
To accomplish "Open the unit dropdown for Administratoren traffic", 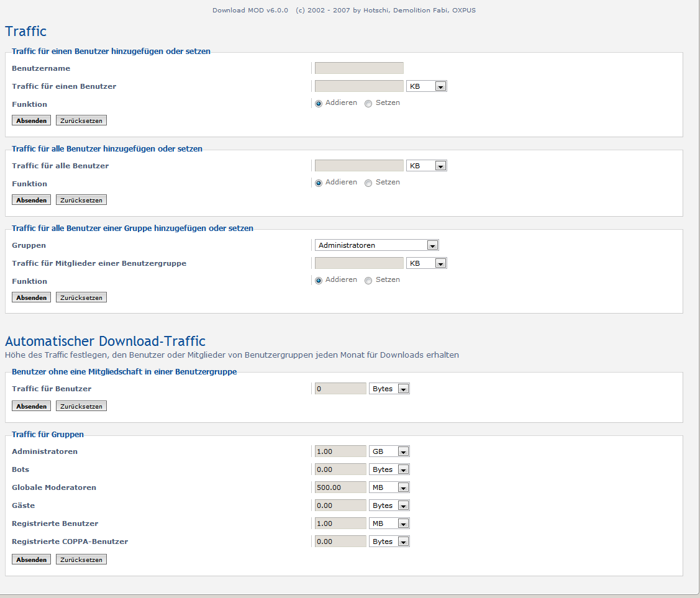I will pos(389,451).
